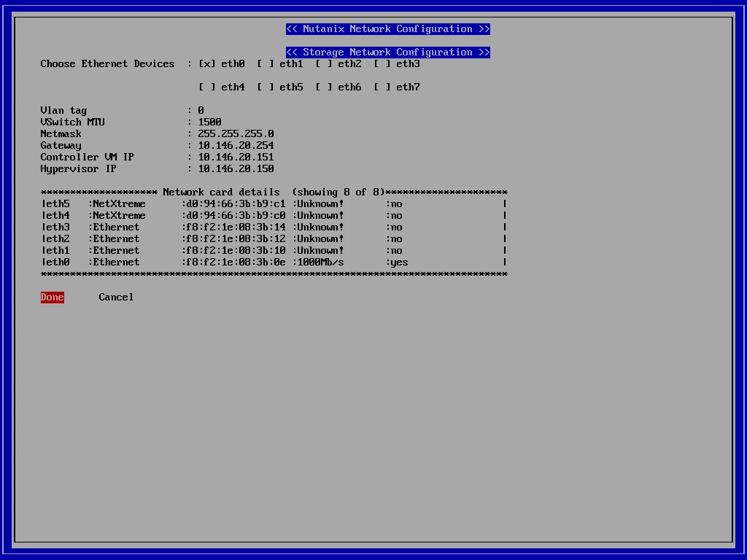Select the Nutanix Network Configuration title
747x560 pixels.
coord(388,29)
